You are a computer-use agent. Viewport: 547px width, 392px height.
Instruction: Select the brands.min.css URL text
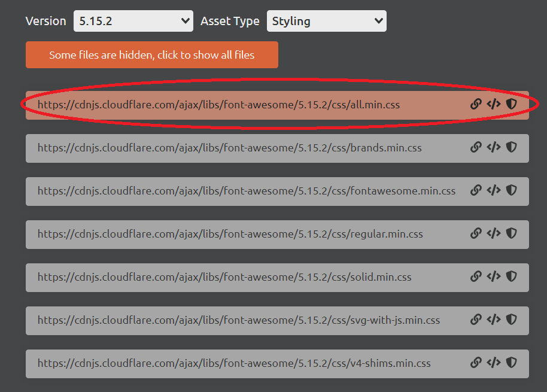(230, 148)
